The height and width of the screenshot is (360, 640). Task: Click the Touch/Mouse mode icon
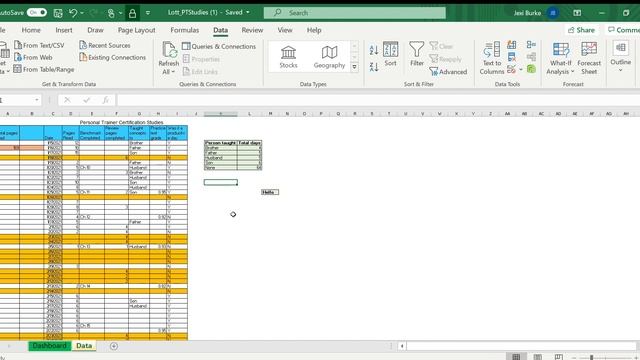click(111, 13)
